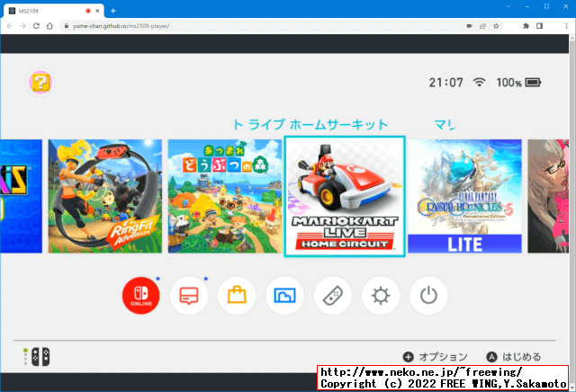The width and height of the screenshot is (576, 392).
Task: Click the game title ホームサーキット text
Action: click(338, 125)
